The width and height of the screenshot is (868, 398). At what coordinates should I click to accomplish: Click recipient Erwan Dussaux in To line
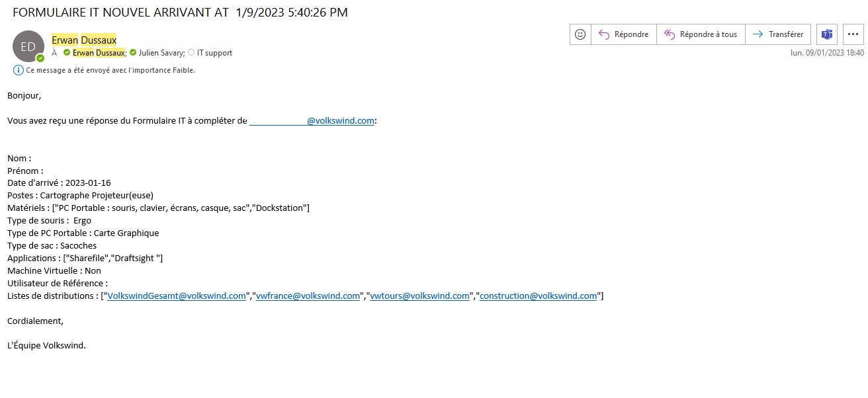pos(99,53)
